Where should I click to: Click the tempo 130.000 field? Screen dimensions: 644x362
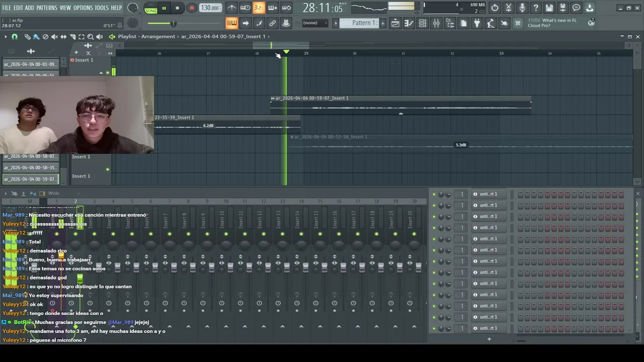210,8
